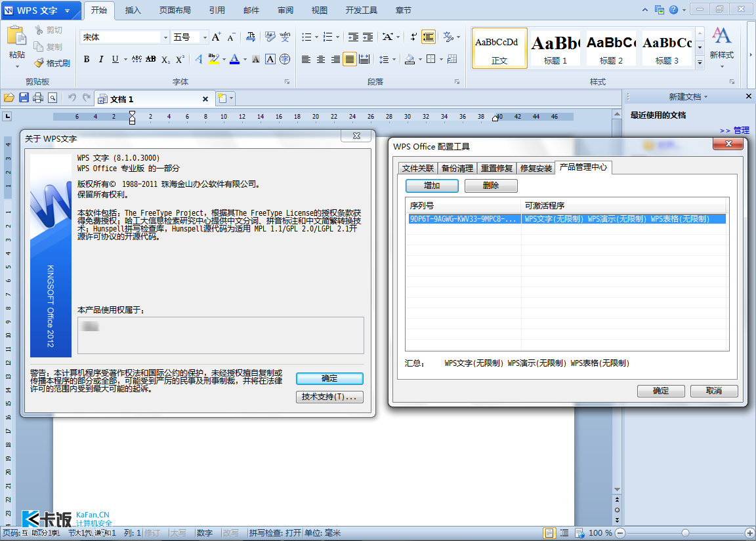756x541 pixels.
Task: Click the numbered list icon
Action: (328, 37)
